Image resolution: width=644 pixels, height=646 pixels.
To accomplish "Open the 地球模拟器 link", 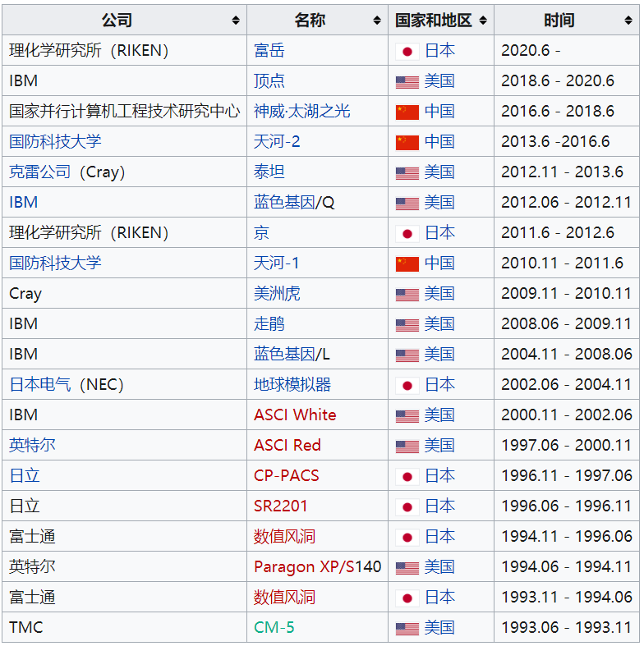I will 292,385.
